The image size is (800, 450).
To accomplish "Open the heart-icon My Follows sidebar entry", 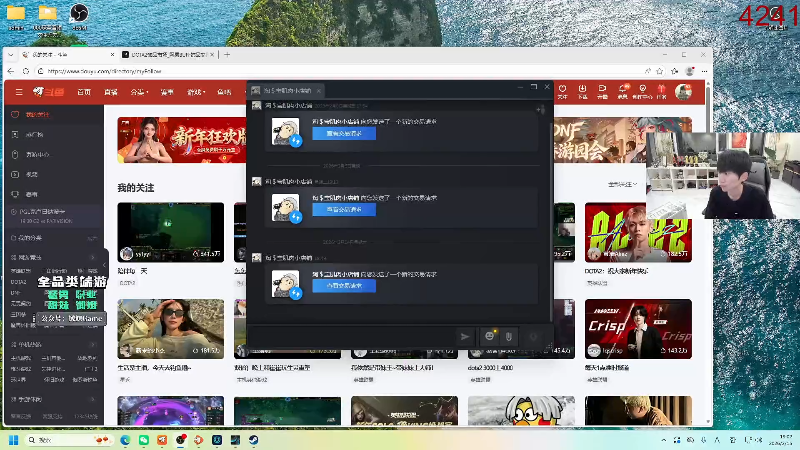I will [54, 114].
